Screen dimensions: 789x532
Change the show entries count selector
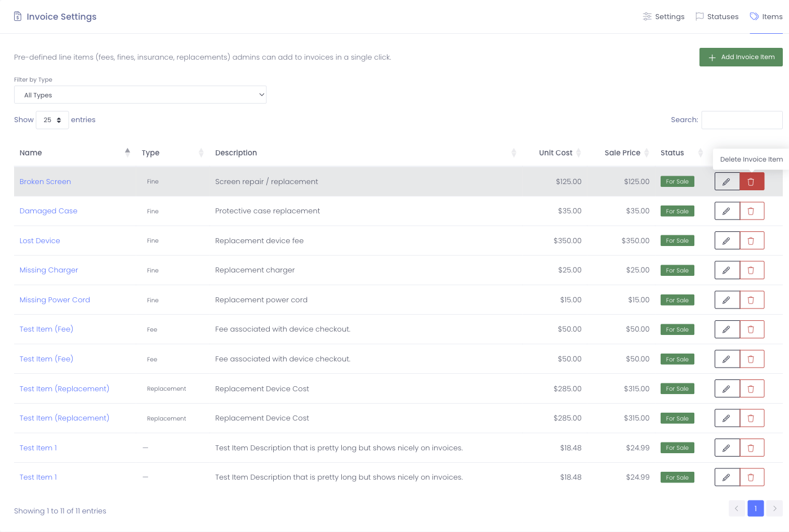coord(52,120)
